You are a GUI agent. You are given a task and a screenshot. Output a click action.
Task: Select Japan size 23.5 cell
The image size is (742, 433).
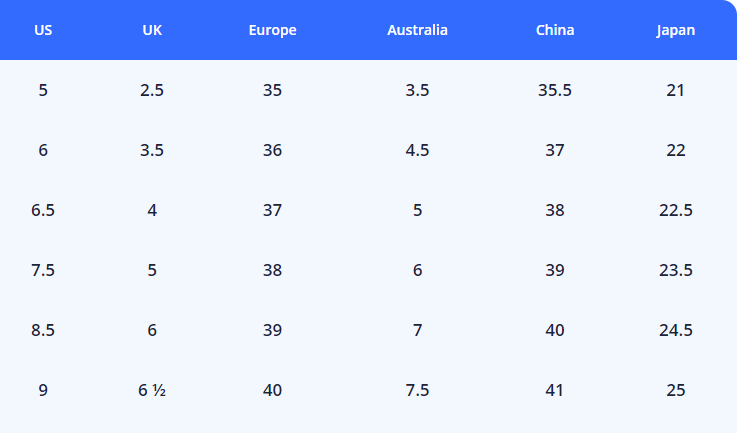(x=676, y=270)
